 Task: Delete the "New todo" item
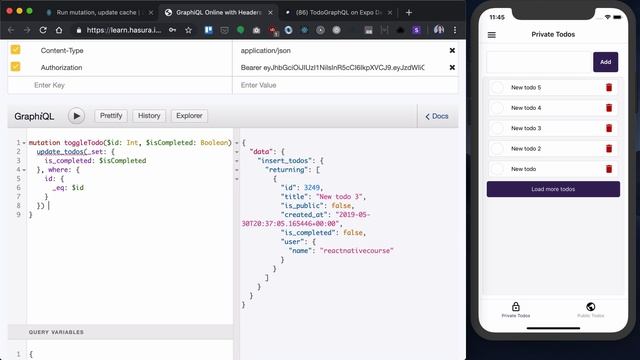tap(609, 169)
